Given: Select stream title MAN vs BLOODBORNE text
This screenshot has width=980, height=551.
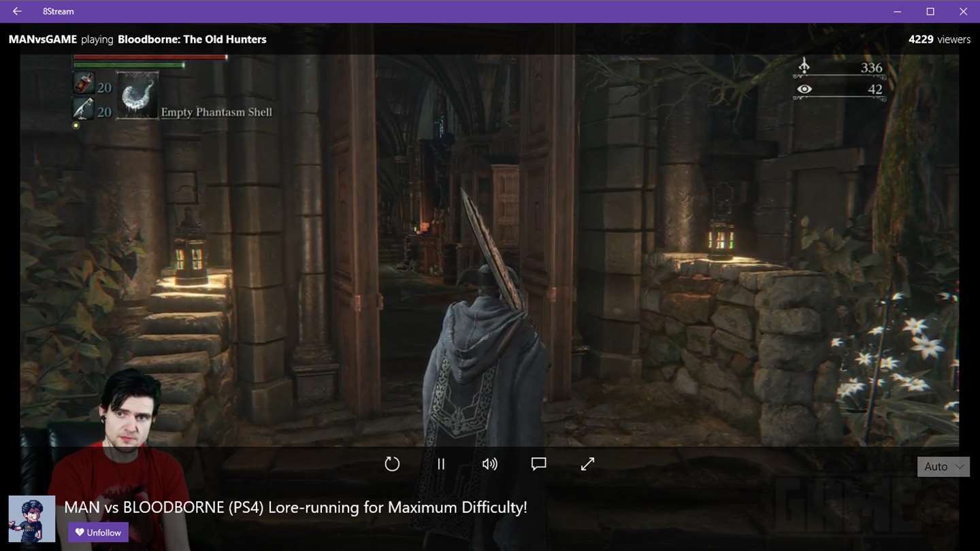Looking at the screenshot, I should click(x=295, y=507).
